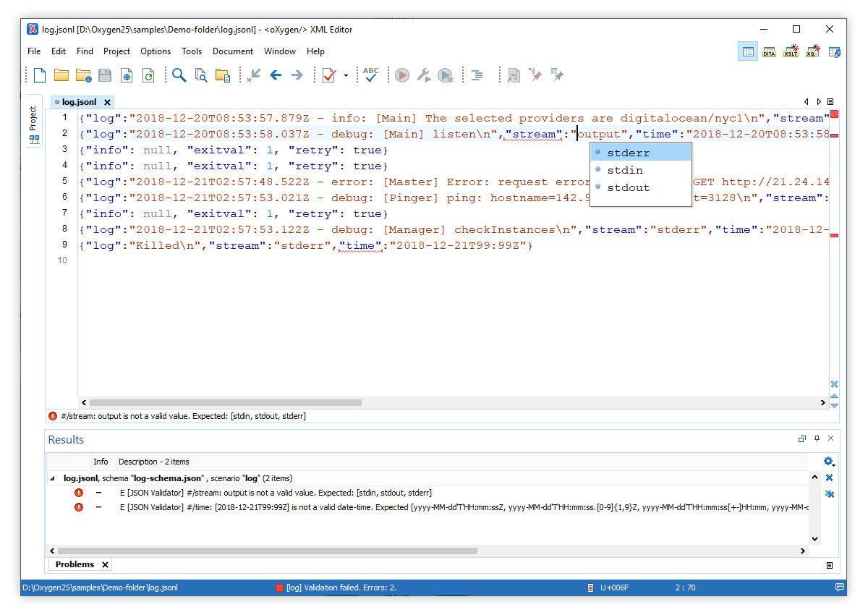Click the red error marker at the top of the editor ruler
The width and height of the screenshot is (868, 615).
[x=834, y=114]
